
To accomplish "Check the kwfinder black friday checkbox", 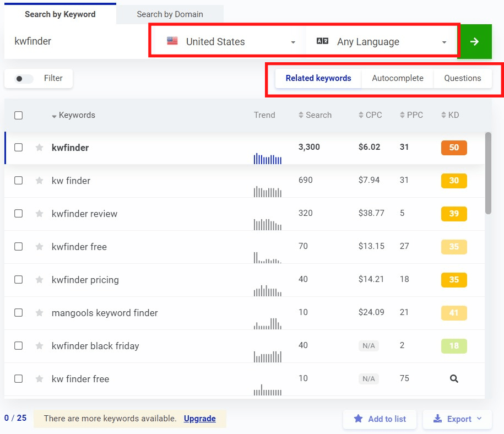I will pos(18,346).
